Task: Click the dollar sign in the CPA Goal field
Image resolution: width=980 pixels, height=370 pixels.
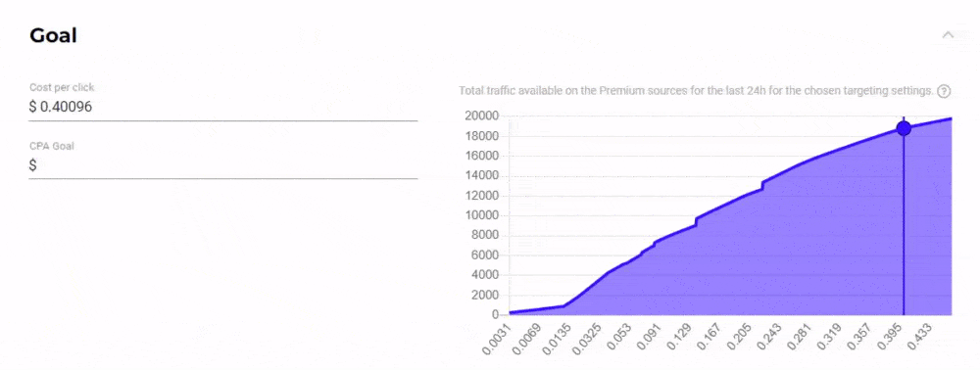Action: coord(32,166)
